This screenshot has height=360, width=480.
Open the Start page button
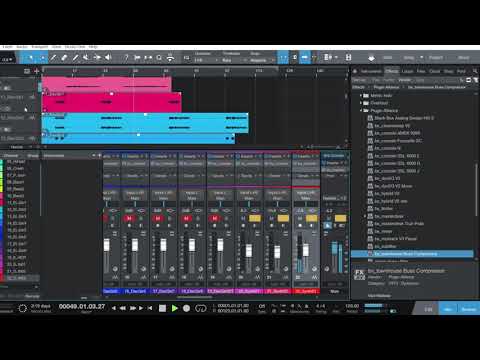(x=387, y=58)
